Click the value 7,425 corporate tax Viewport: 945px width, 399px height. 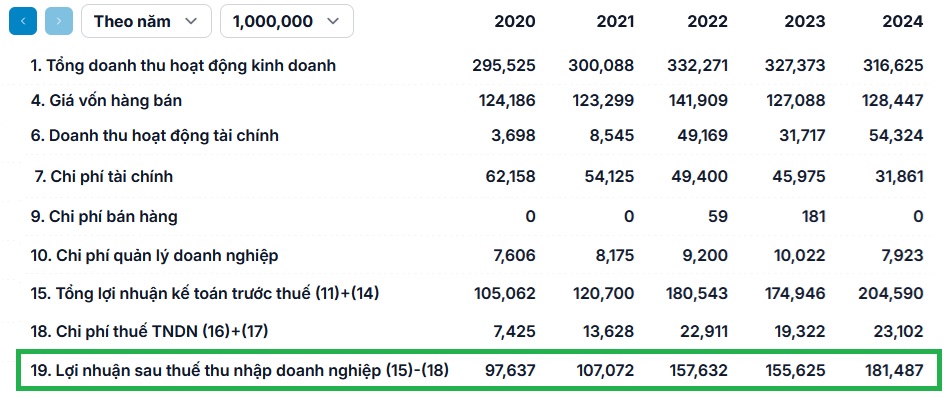click(x=514, y=331)
